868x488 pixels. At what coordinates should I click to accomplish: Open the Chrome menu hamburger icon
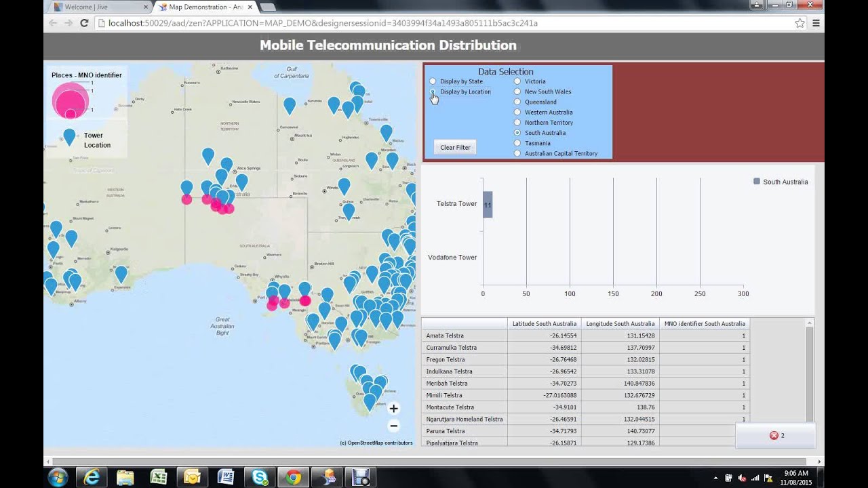(816, 23)
